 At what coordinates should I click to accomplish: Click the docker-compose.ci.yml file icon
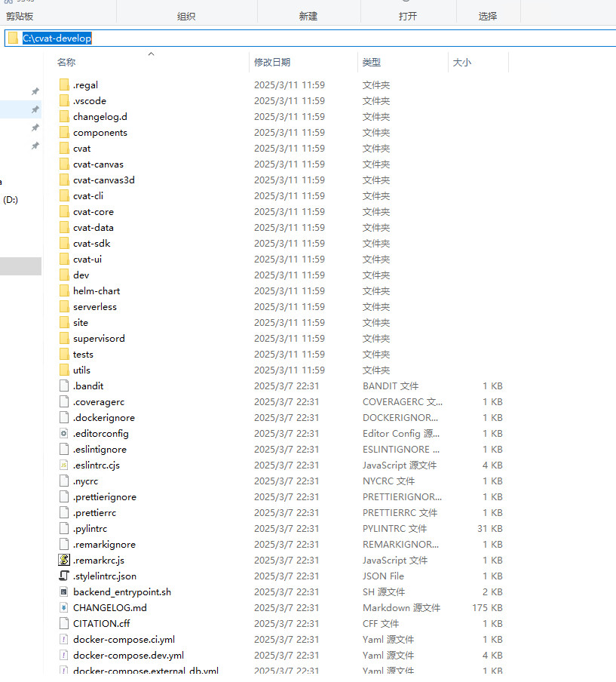[64, 639]
